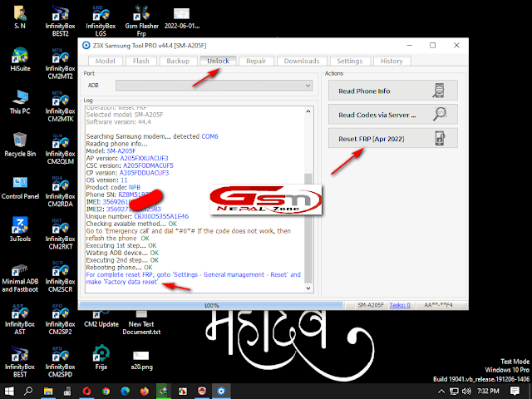This screenshot has width=532, height=399.
Task: Launch InfinityBox BEST2 shortcut
Action: point(61,21)
